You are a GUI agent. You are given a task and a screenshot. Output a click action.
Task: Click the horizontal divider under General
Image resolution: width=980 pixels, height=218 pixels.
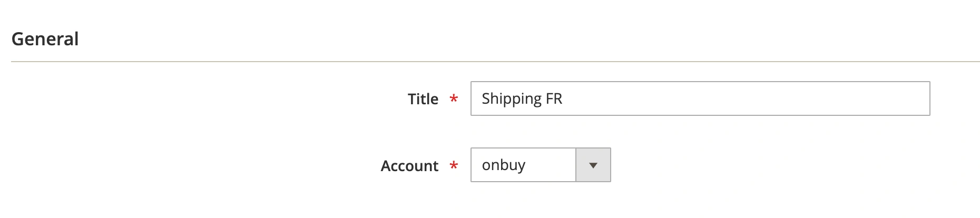(x=495, y=62)
